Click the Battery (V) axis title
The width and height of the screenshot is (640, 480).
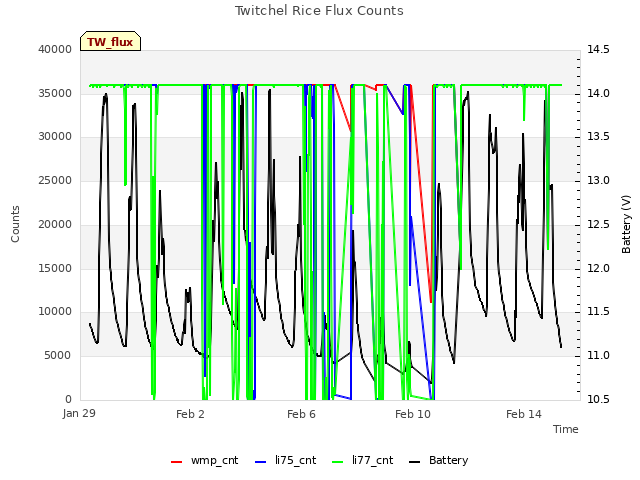[x=626, y=224]
